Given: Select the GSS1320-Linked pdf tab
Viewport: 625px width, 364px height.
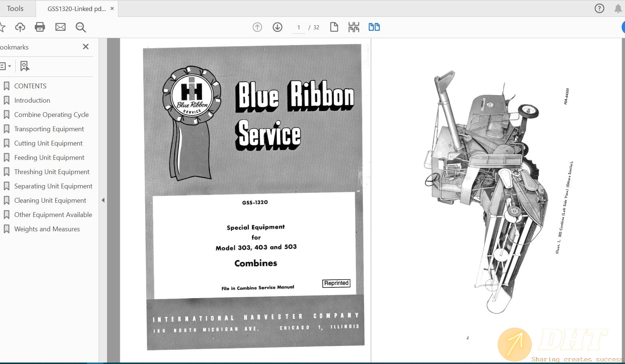Looking at the screenshot, I should [x=76, y=9].
